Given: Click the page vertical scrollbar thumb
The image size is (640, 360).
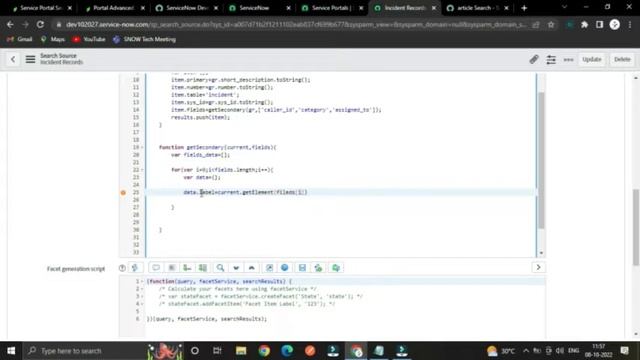Looking at the screenshot, I should point(636,227).
